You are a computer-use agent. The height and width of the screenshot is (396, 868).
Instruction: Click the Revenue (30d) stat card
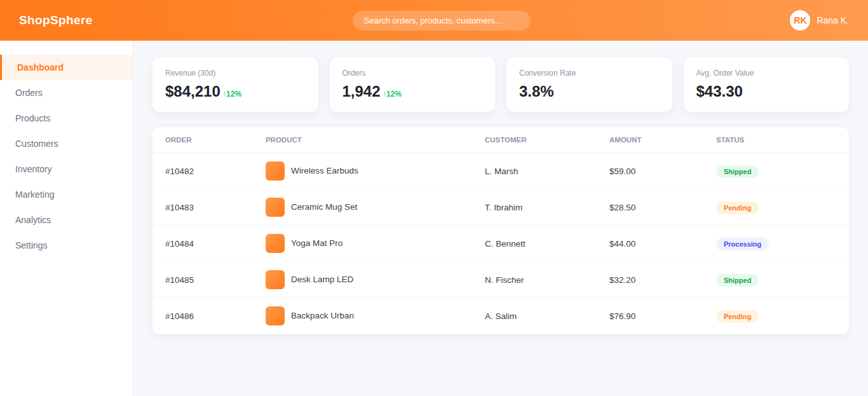[235, 85]
